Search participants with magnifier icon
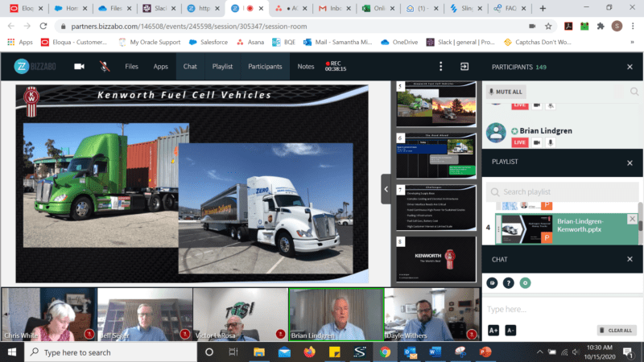 [634, 92]
